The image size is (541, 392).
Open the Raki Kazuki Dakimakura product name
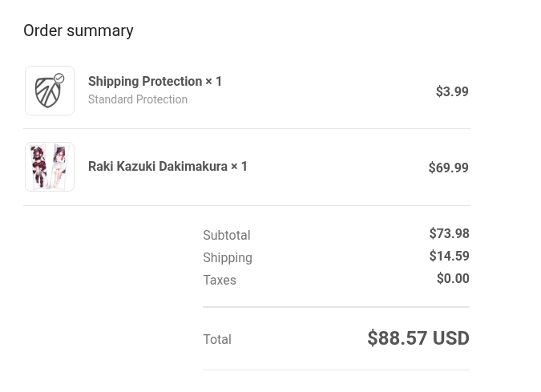tap(158, 166)
